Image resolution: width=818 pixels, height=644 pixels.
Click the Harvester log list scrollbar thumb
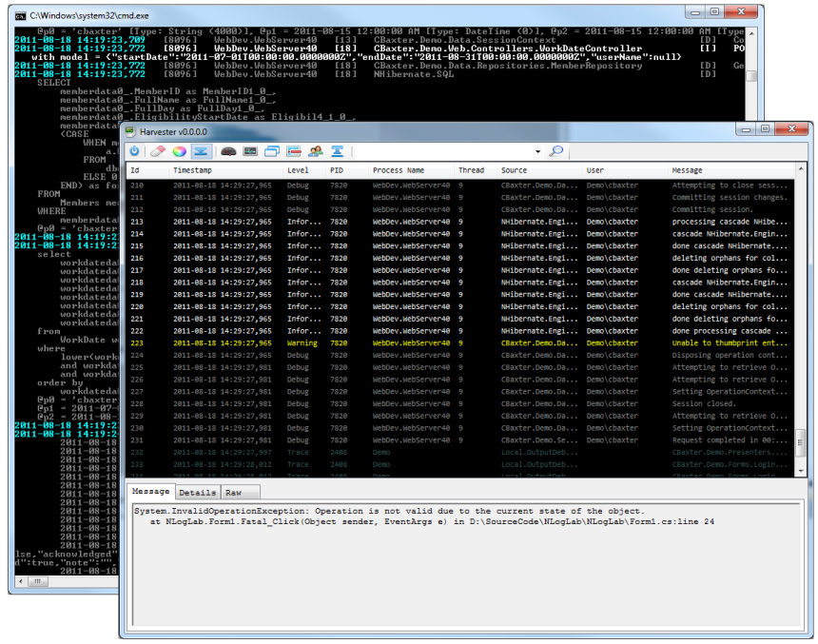800,443
